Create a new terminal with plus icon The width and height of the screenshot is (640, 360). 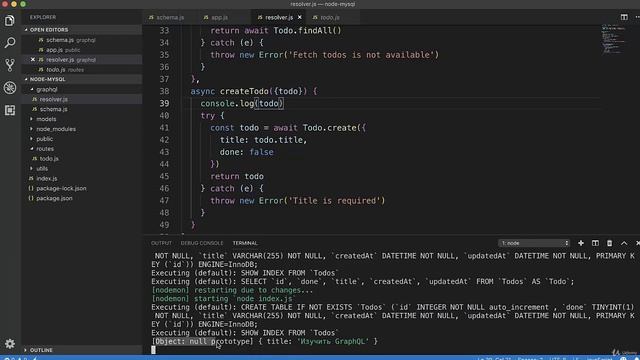580,243
